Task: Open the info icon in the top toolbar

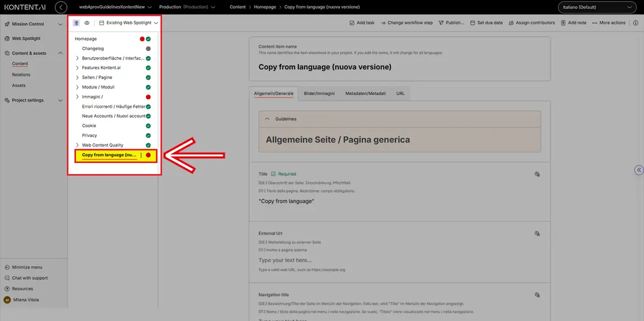Action: coord(636,23)
